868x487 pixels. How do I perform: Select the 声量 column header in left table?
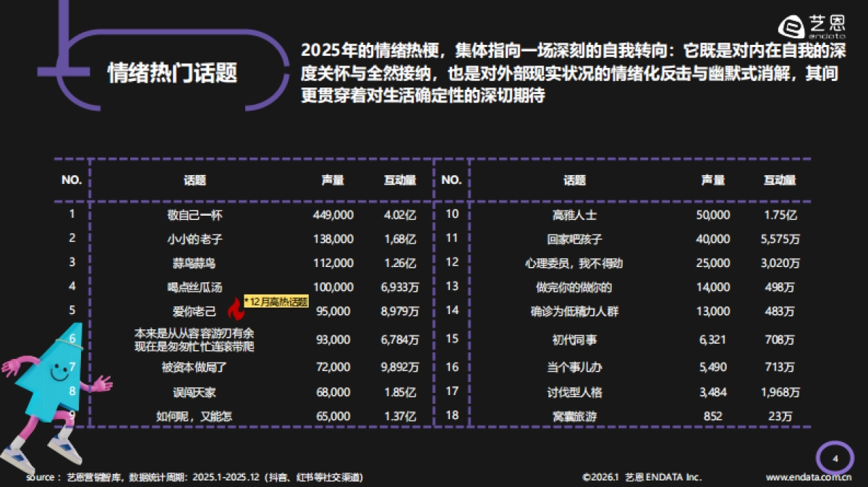pyautogui.click(x=334, y=181)
